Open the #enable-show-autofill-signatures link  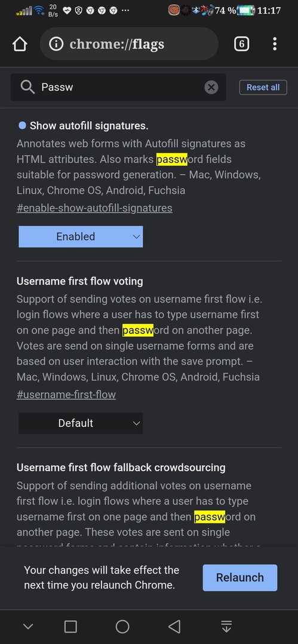tap(94, 208)
